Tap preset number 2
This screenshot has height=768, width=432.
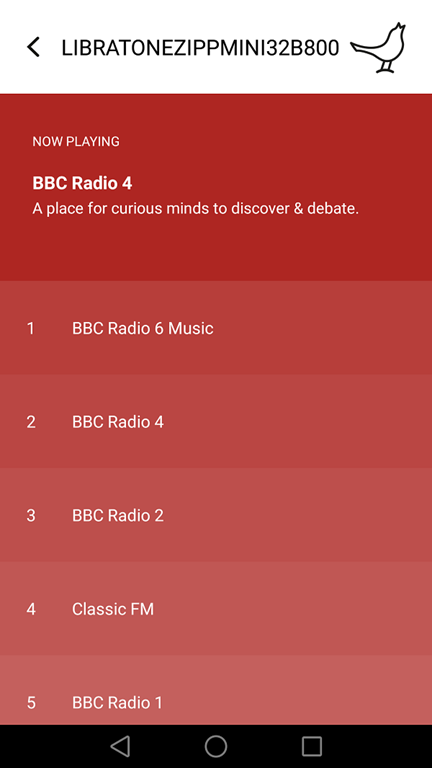[x=31, y=422]
